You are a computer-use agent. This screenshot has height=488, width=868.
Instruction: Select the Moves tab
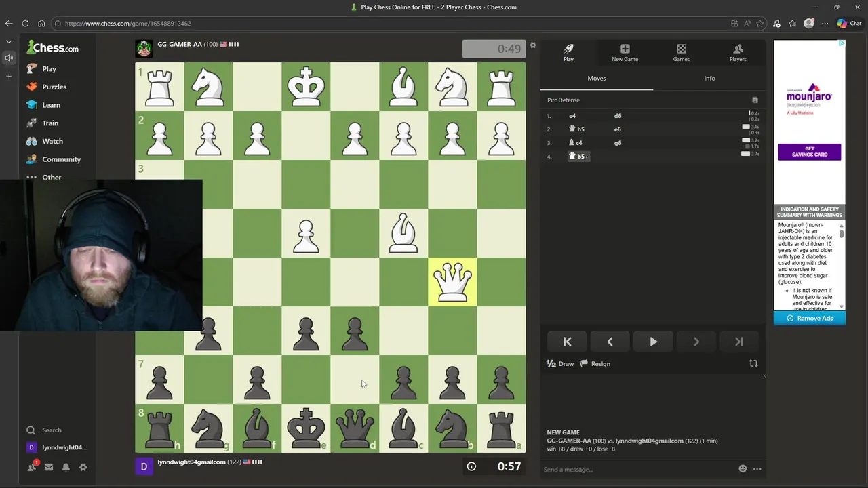[x=597, y=79]
